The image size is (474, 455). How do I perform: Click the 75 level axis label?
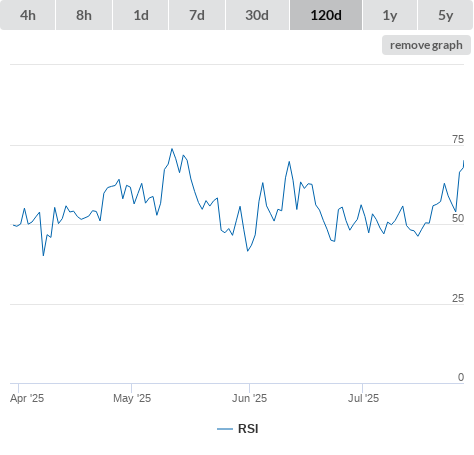[x=458, y=139]
